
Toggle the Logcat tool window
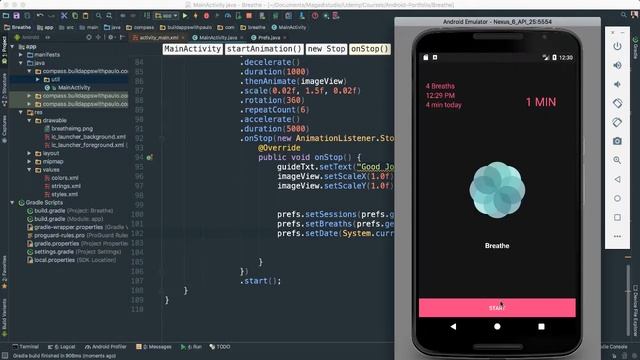click(62, 347)
